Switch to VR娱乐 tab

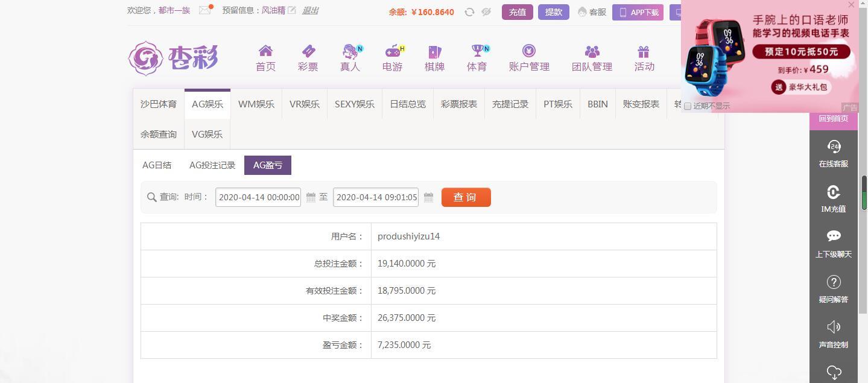tap(305, 104)
